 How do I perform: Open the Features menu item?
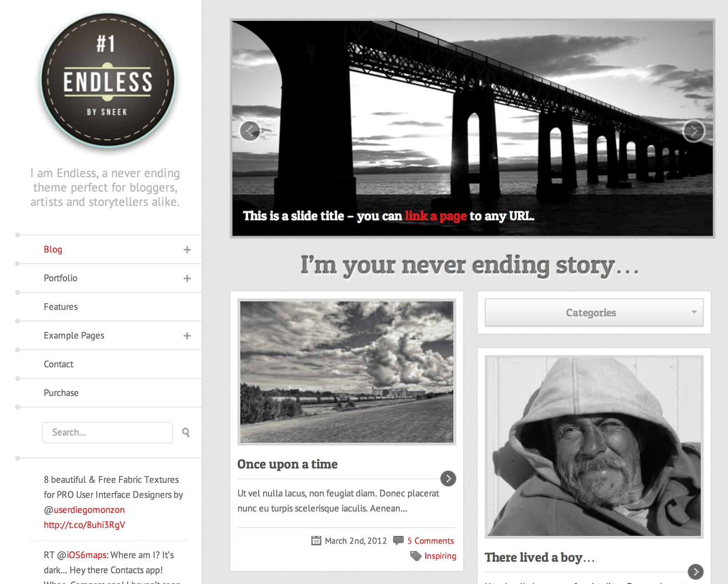pos(61,307)
